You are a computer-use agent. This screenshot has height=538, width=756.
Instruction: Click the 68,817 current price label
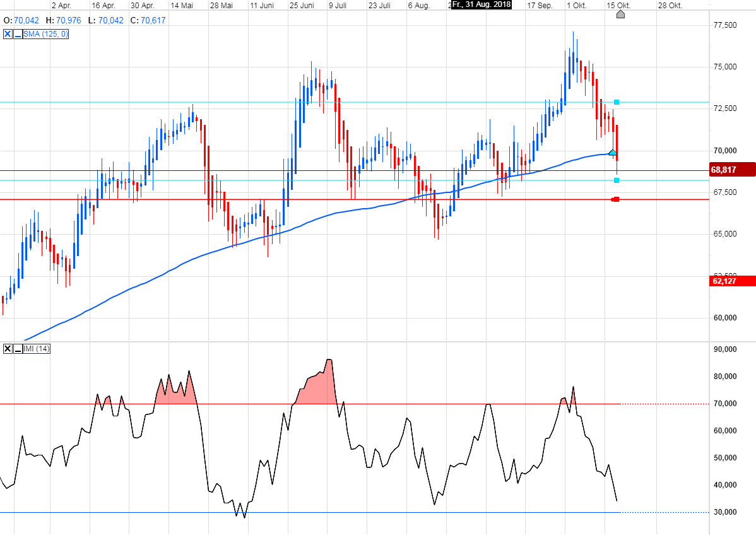point(731,170)
